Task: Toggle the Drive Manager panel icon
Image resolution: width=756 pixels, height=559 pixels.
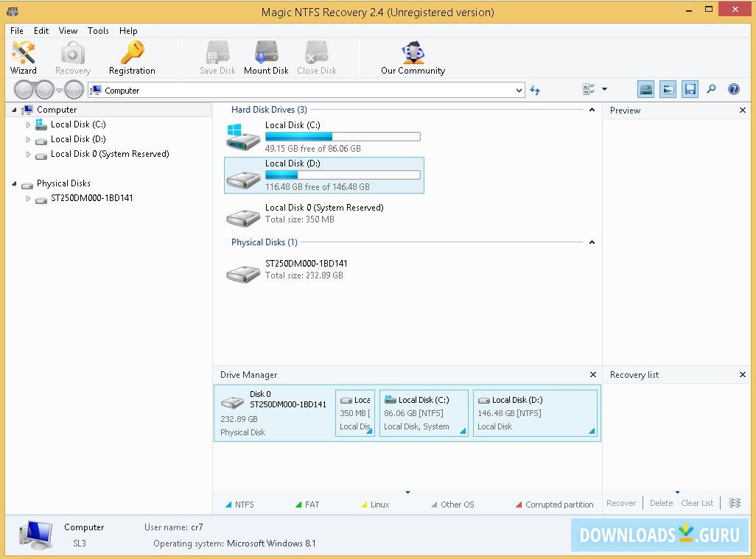Action: tap(645, 89)
